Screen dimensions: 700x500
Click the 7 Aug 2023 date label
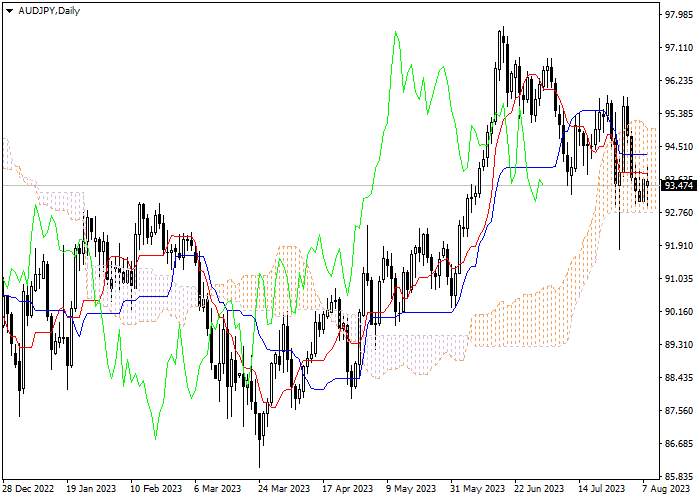tap(666, 489)
